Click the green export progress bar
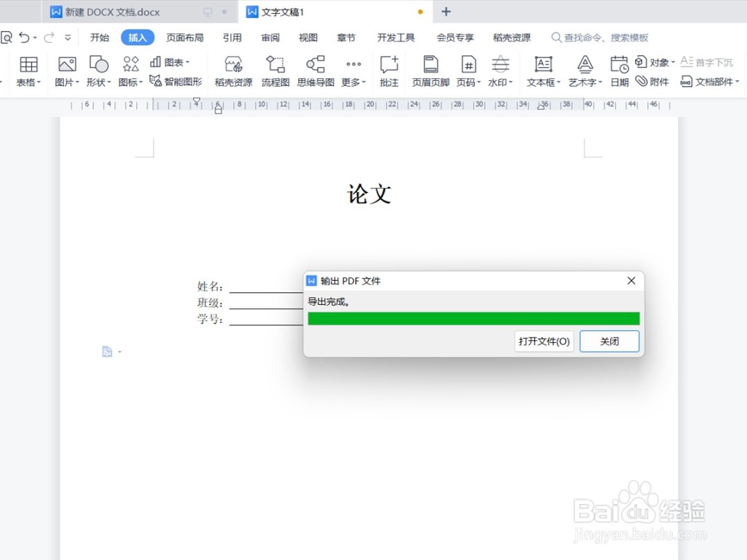Viewport: 747px width, 560px height. (x=474, y=319)
